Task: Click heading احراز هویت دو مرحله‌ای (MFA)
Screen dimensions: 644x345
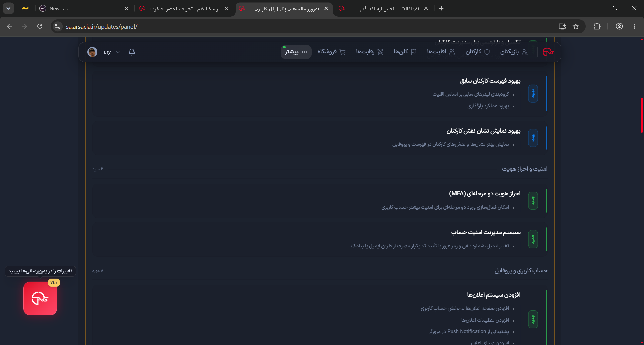Action: (x=485, y=194)
